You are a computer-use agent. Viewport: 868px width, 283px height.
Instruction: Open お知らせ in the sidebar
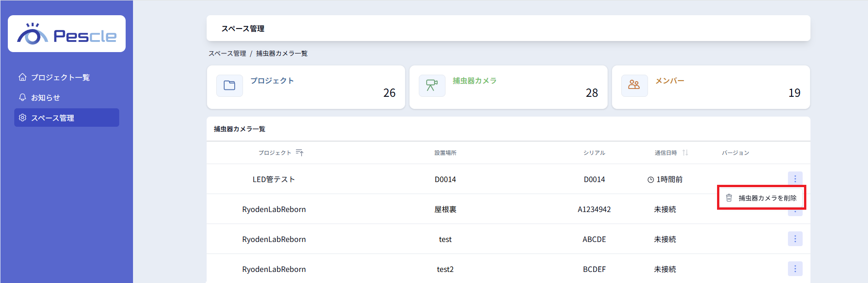46,98
